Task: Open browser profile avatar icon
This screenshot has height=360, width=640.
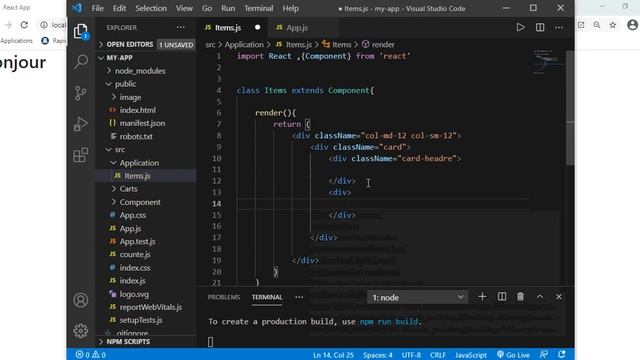Action: click(632, 25)
